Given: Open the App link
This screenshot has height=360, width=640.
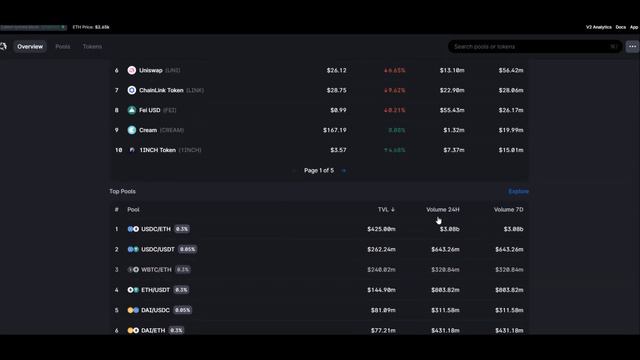Looking at the screenshot, I should tap(634, 27).
